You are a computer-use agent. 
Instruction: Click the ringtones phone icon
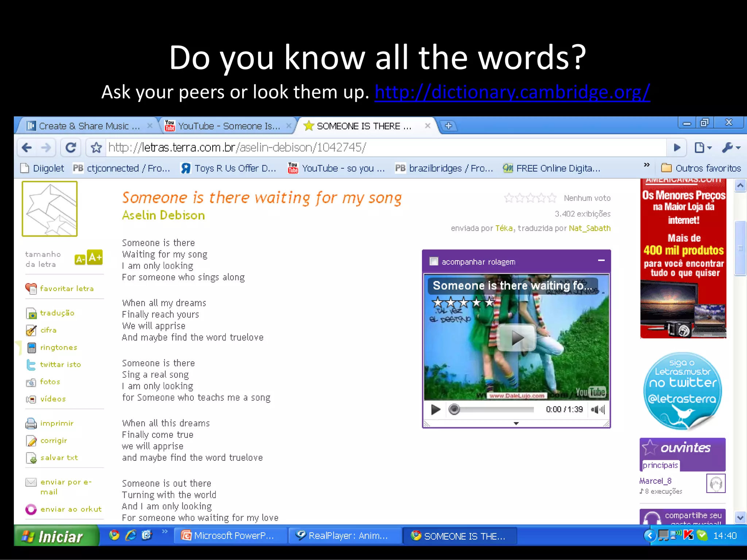[x=32, y=348]
